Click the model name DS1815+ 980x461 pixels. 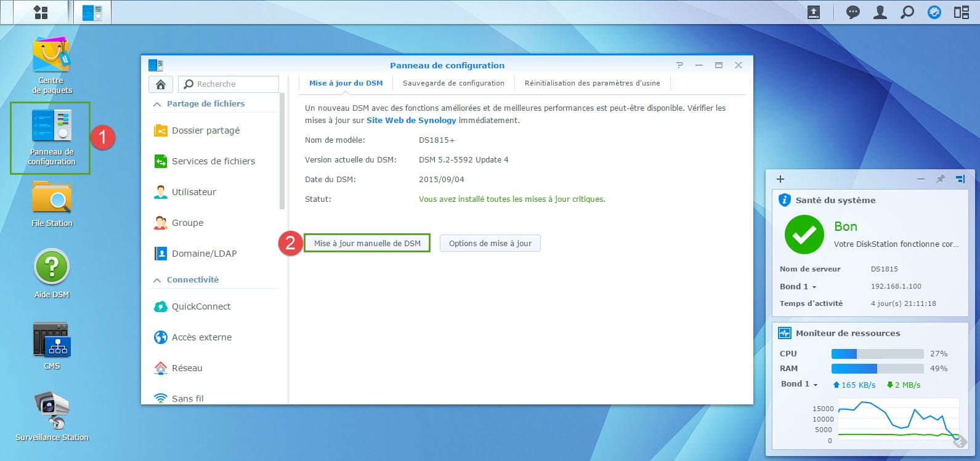coord(437,140)
